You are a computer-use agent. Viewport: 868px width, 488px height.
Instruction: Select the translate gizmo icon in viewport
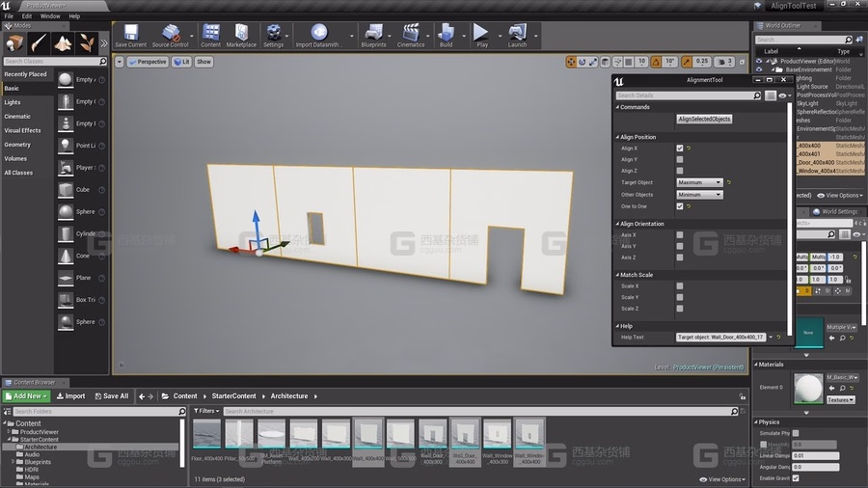pyautogui.click(x=571, y=62)
